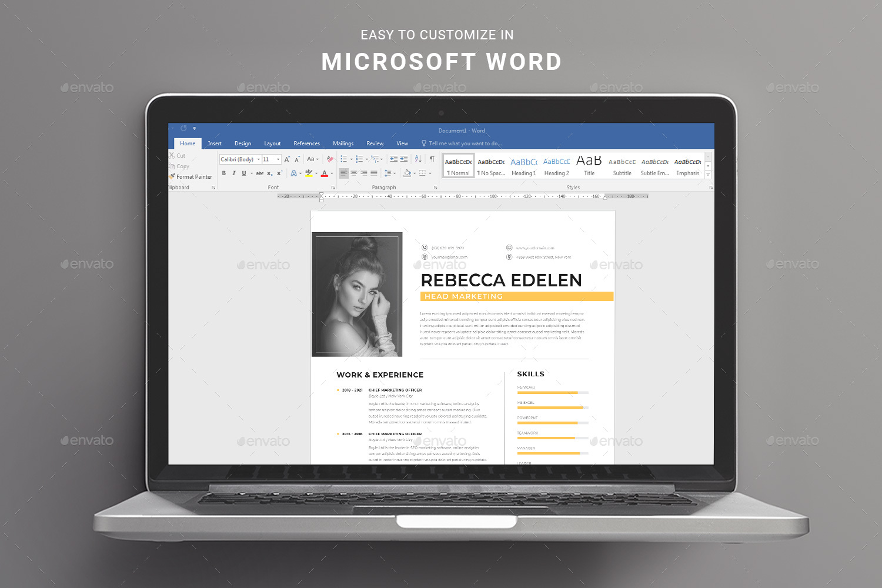Expand the bullet library dropdown arrow
Screen dimensions: 882x588
coord(352,159)
